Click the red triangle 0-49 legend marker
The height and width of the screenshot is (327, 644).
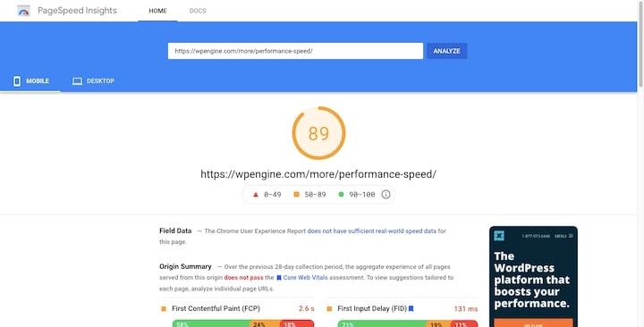tap(256, 195)
